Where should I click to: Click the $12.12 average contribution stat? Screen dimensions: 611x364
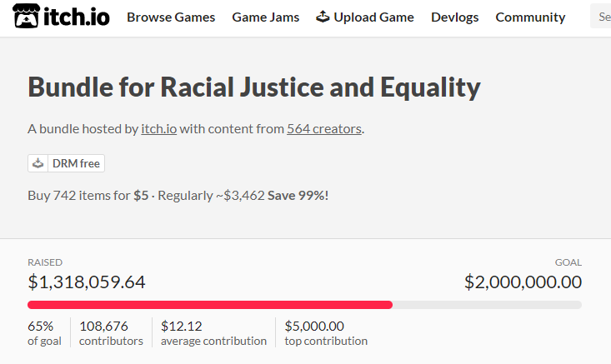(x=213, y=333)
